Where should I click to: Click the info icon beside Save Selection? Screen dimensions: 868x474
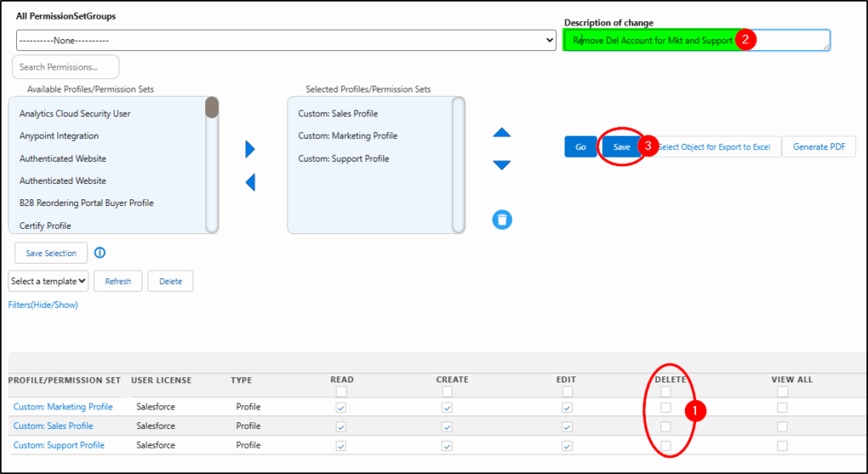100,253
